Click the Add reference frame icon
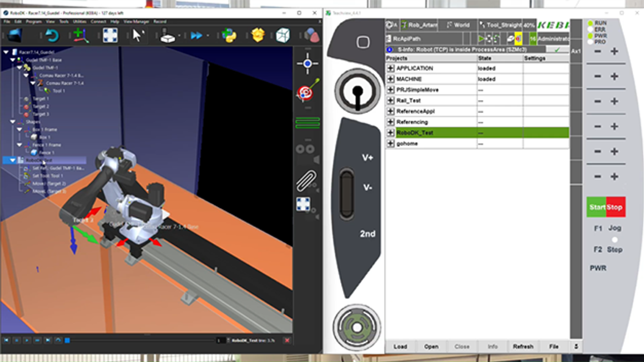Image resolution: width=644 pixels, height=362 pixels. tap(80, 35)
